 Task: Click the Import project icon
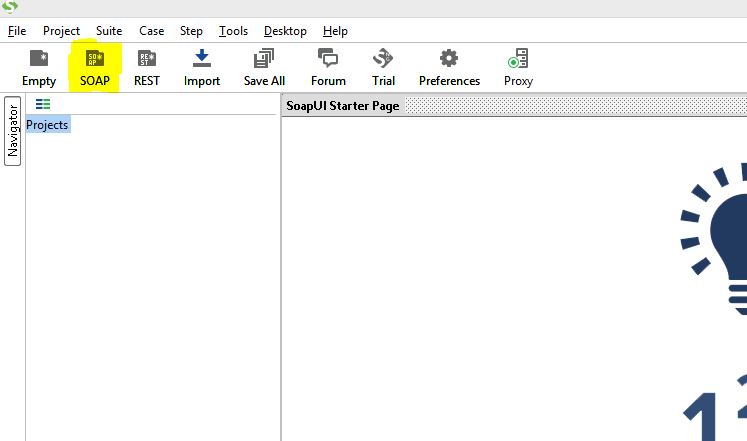tap(202, 68)
